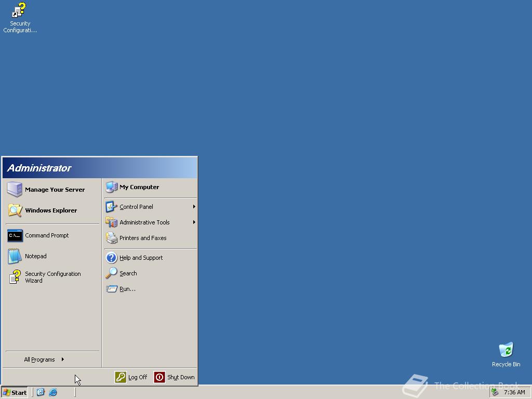532x399 pixels.
Task: Click the Control Panel icon
Action: click(111, 207)
